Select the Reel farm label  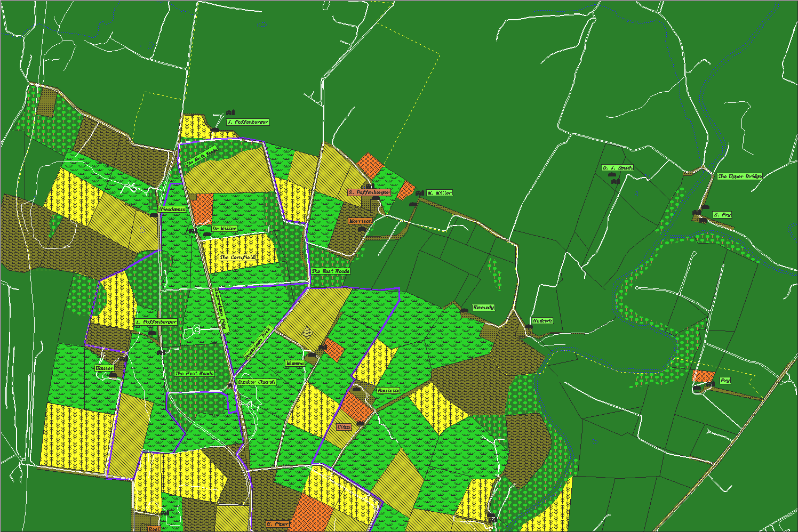pos(154,529)
